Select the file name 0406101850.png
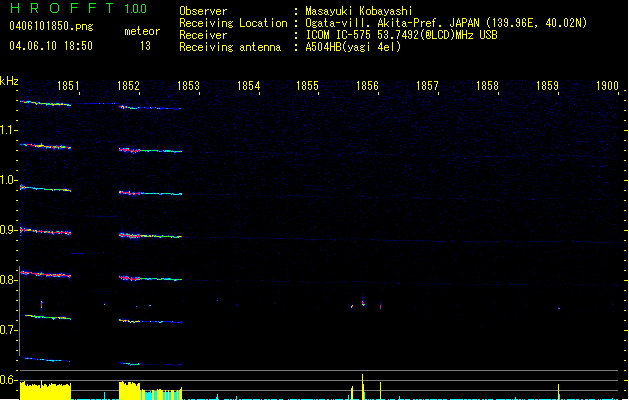Screen dimensions: 629x400 (51, 26)
